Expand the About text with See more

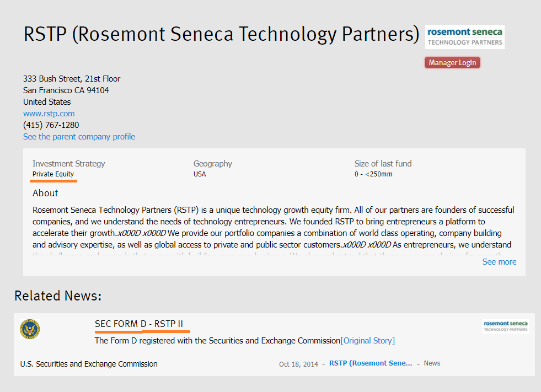(499, 262)
